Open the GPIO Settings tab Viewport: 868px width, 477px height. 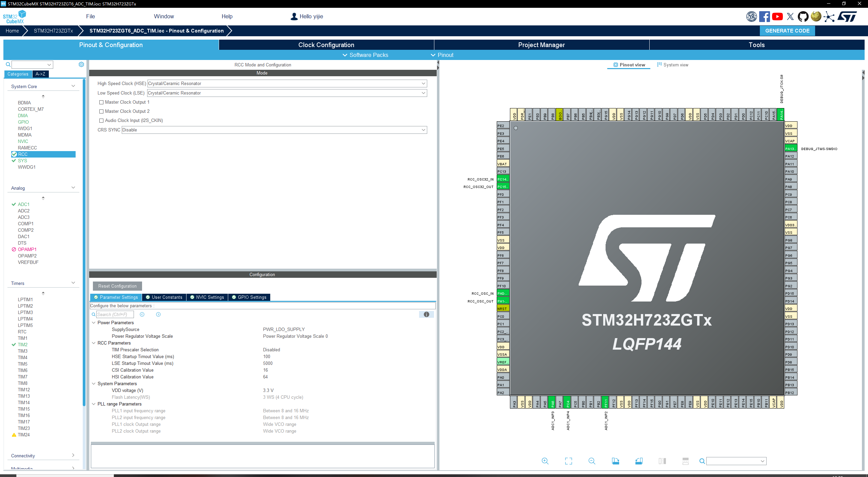click(x=249, y=297)
